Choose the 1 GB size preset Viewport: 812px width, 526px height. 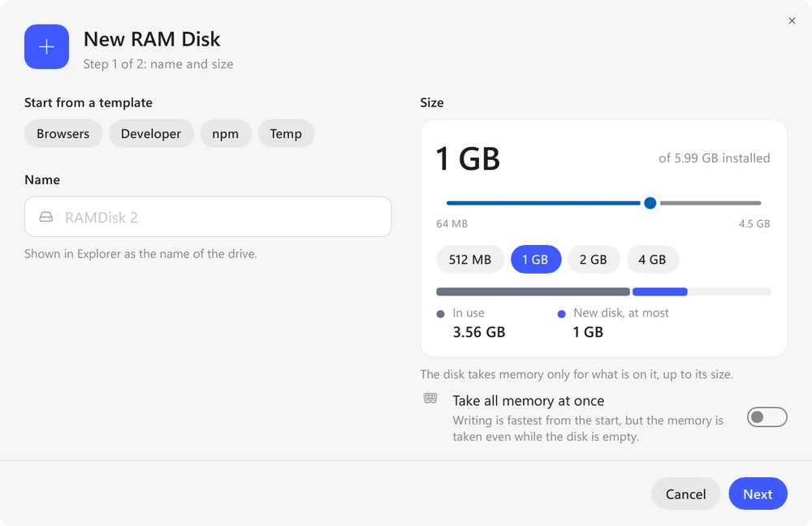(x=536, y=260)
